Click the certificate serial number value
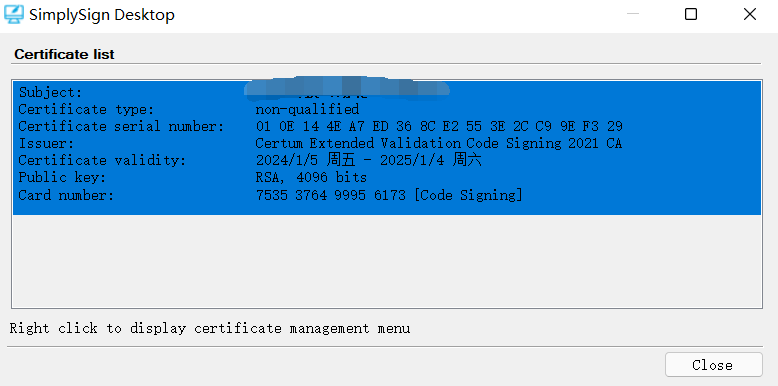Image resolution: width=778 pixels, height=386 pixels. coord(439,127)
